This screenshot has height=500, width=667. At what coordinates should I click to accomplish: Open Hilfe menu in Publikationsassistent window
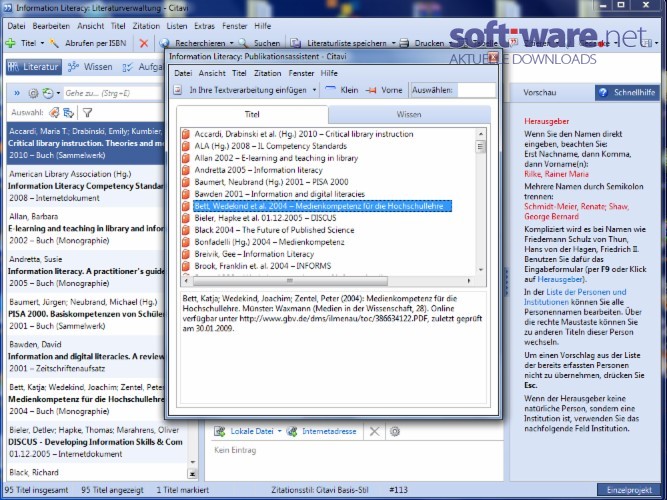(x=329, y=73)
